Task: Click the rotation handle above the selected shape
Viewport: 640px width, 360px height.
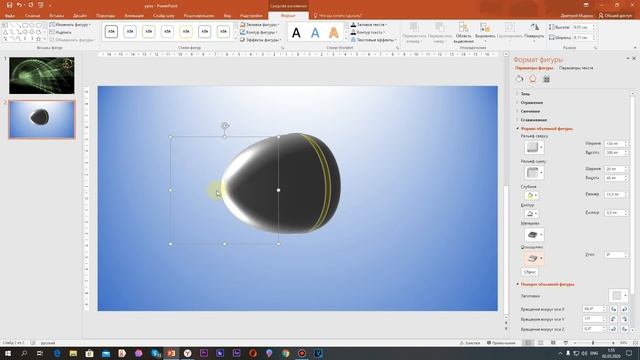Action: click(x=224, y=126)
